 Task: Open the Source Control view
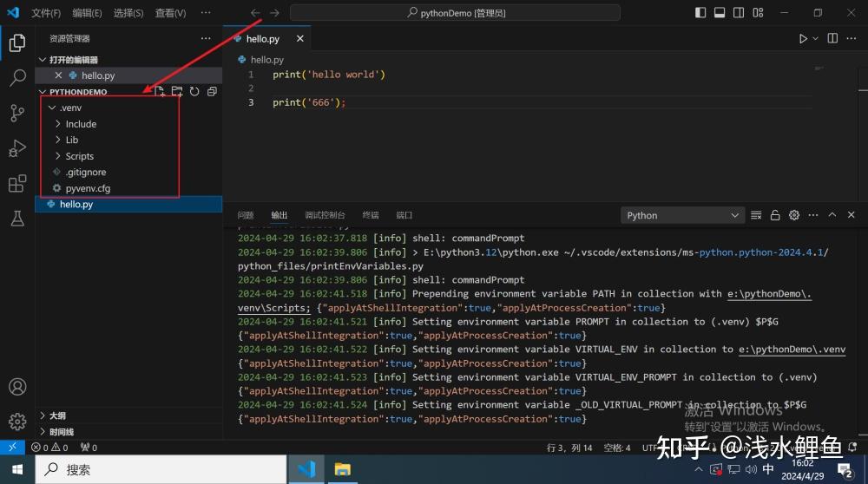(x=17, y=113)
